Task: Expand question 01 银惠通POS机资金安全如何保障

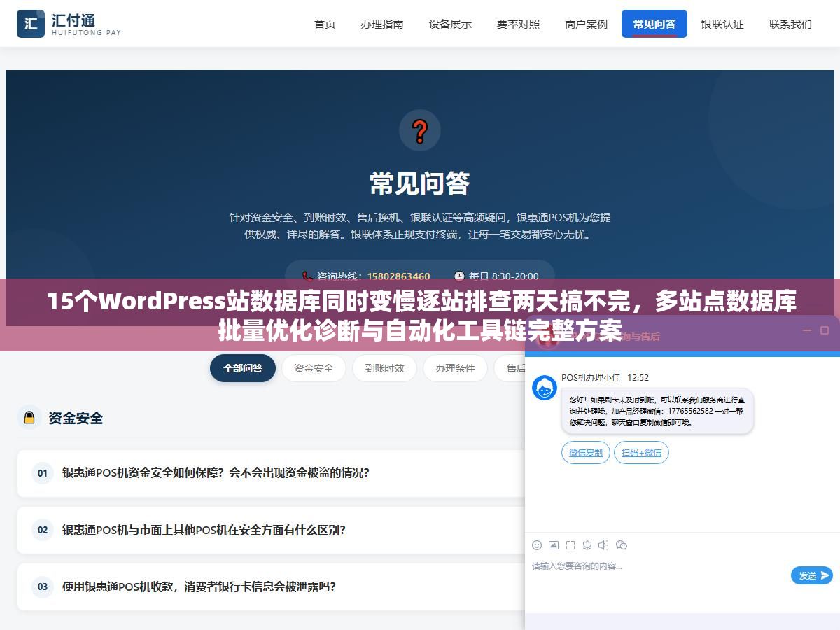Action: click(271, 473)
